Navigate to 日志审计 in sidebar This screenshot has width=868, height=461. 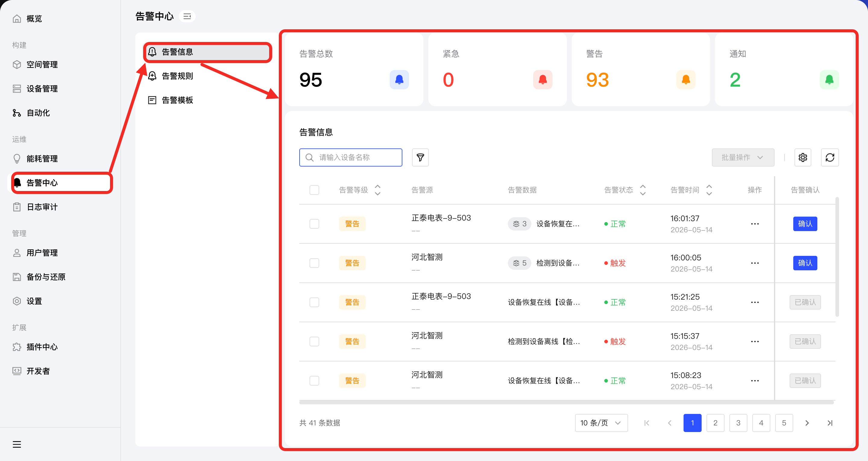click(60, 207)
